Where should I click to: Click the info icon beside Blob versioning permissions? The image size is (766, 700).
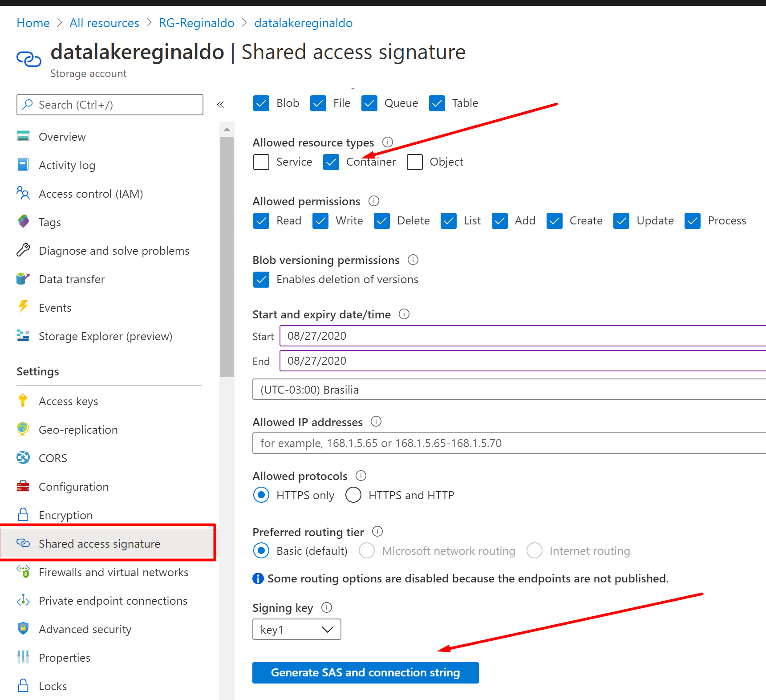tap(413, 260)
